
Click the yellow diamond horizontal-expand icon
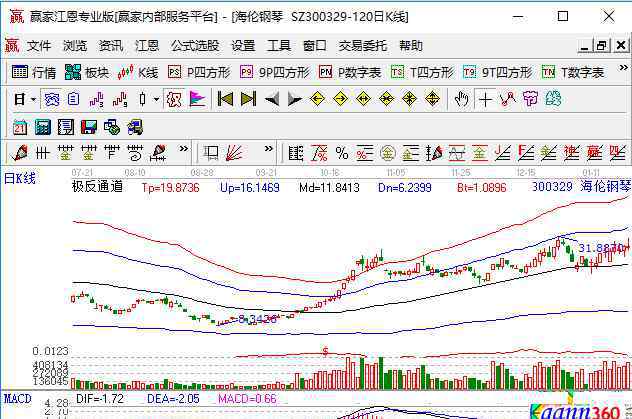pos(364,99)
